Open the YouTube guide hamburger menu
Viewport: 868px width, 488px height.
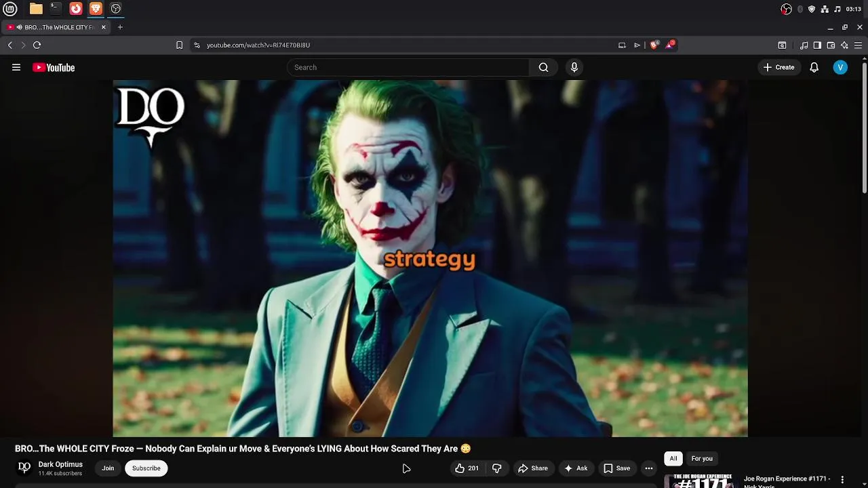coord(16,67)
